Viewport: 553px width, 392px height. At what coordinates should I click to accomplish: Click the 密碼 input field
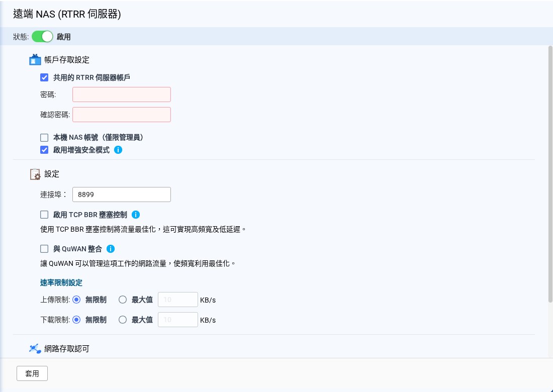coord(122,94)
